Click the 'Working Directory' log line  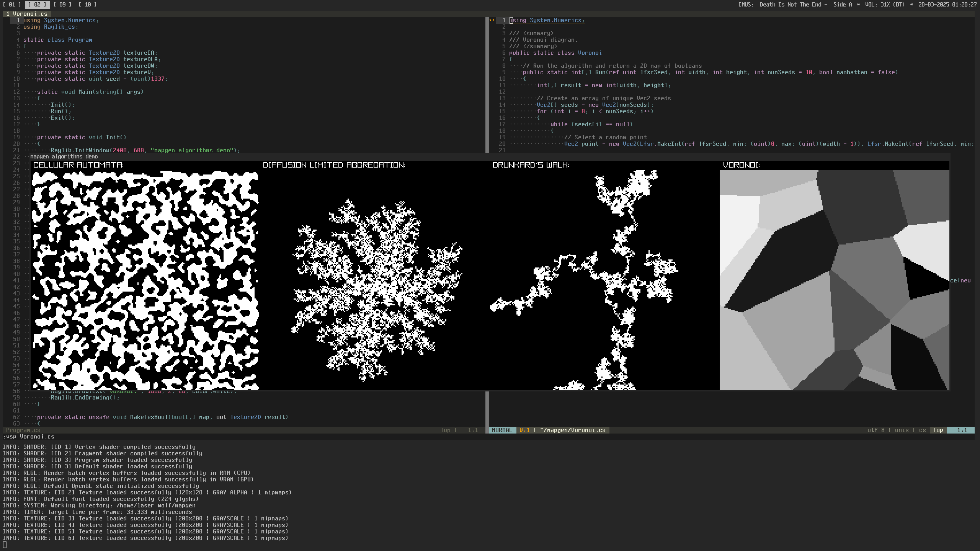tap(99, 505)
